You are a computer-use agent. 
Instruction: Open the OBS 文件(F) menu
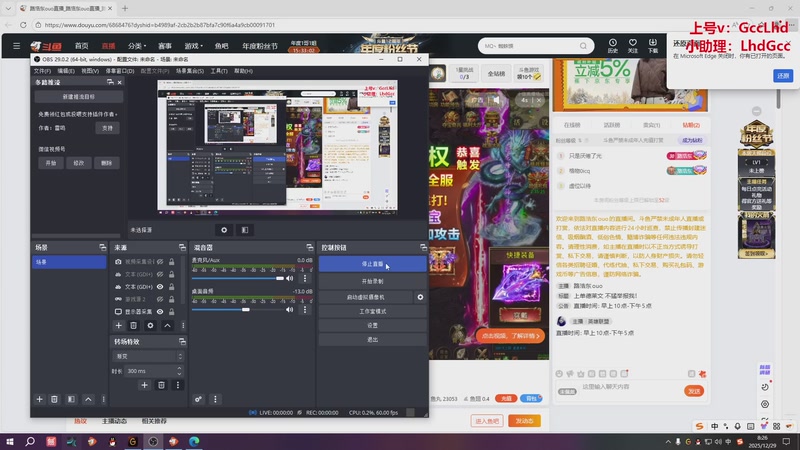pos(42,71)
